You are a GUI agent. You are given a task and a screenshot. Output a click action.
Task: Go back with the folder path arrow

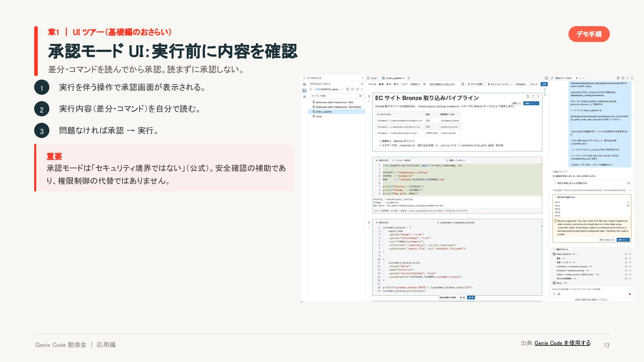point(311,89)
